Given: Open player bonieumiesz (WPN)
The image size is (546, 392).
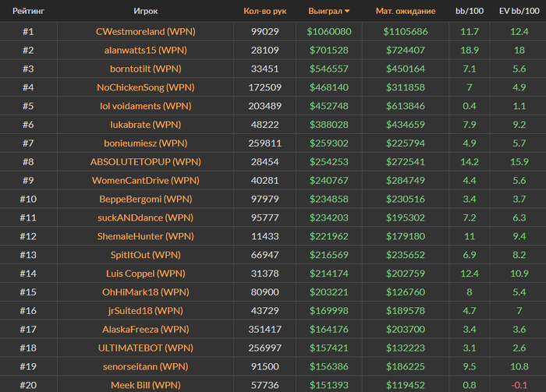Looking at the screenshot, I should tap(146, 143).
